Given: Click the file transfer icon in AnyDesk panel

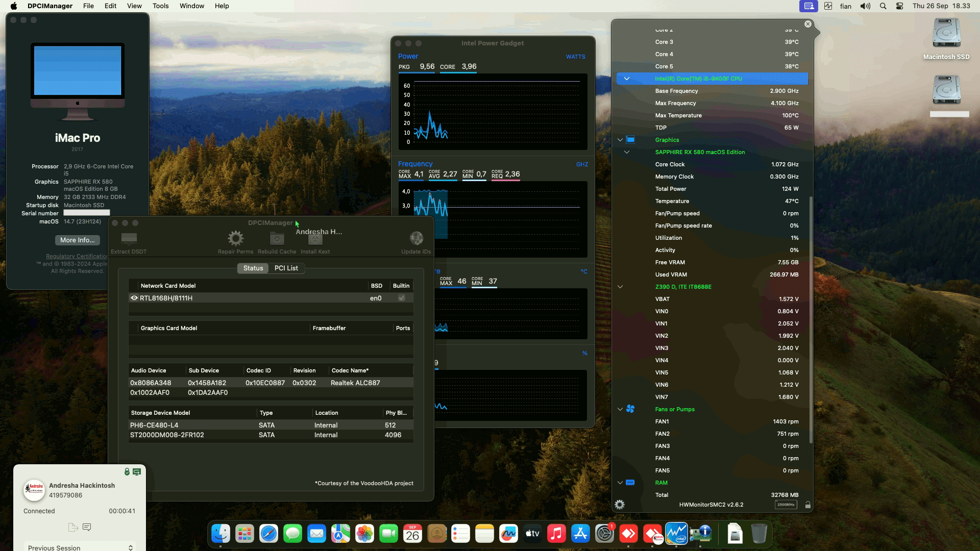Looking at the screenshot, I should 73,528.
